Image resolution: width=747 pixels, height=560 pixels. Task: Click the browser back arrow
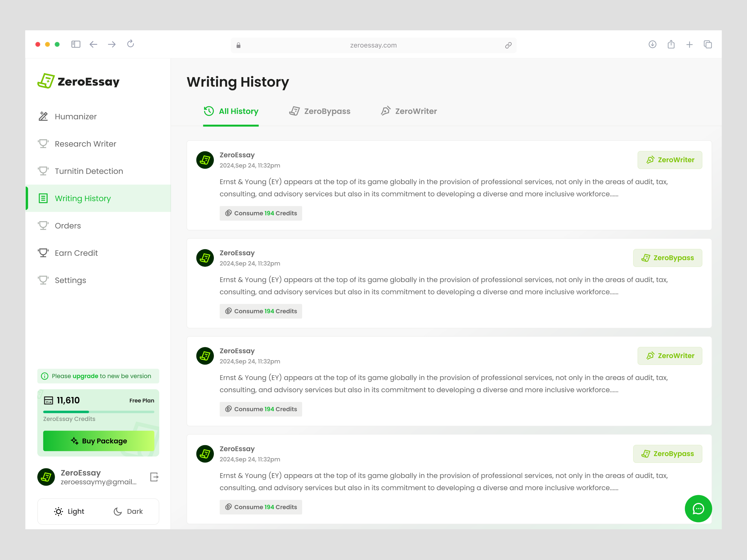pos(94,44)
